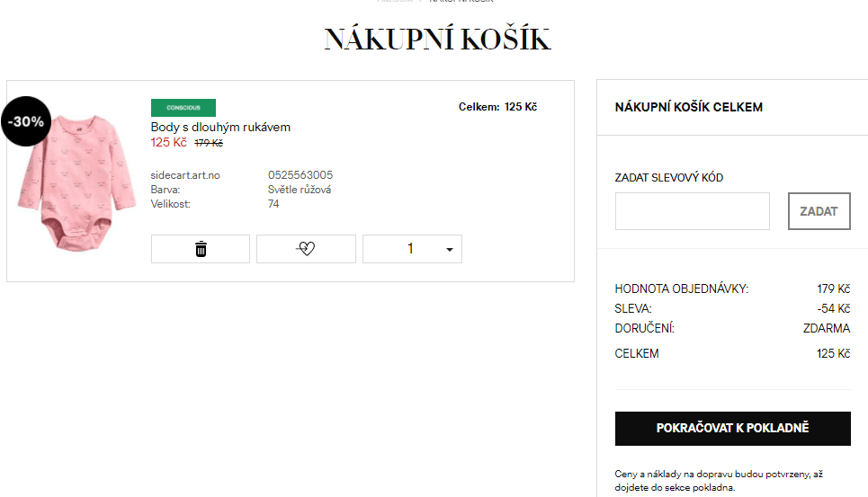Click the NÁKUPNÍ KOŠÍK CELKEM panel header

click(x=689, y=107)
